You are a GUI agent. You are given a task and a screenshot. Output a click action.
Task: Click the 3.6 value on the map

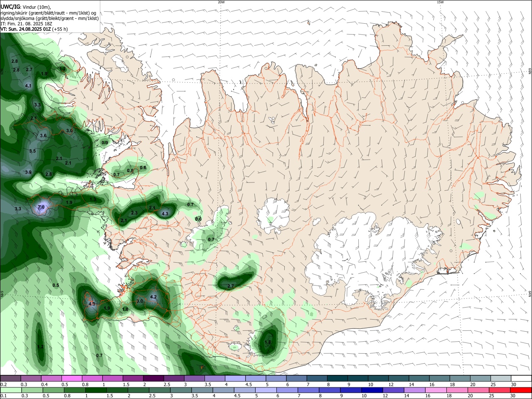click(43, 135)
